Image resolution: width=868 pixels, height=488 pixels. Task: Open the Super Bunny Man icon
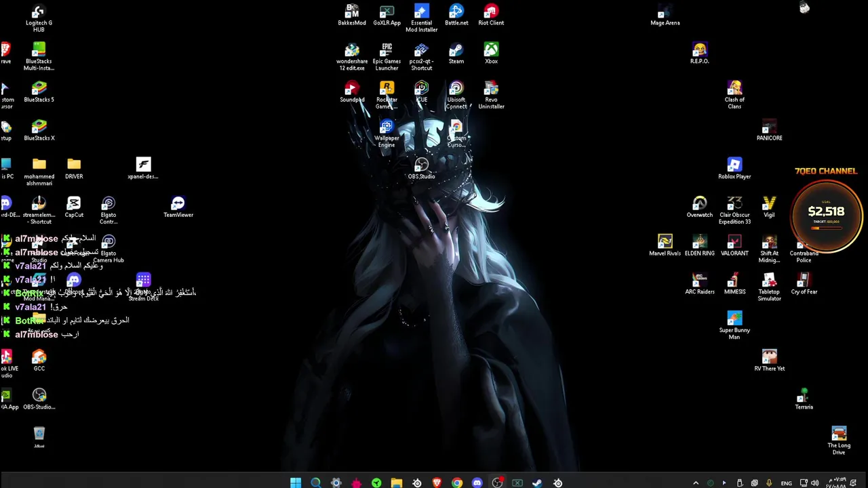[x=734, y=326]
